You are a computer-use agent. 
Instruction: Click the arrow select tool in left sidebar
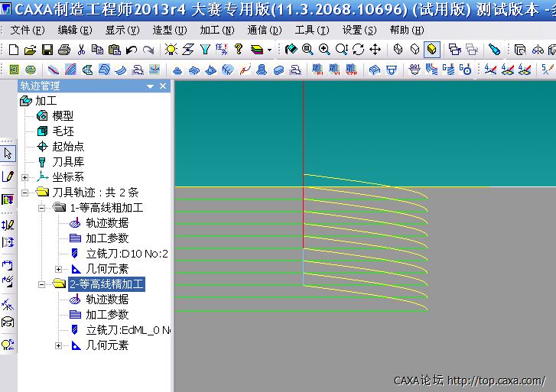[x=8, y=154]
